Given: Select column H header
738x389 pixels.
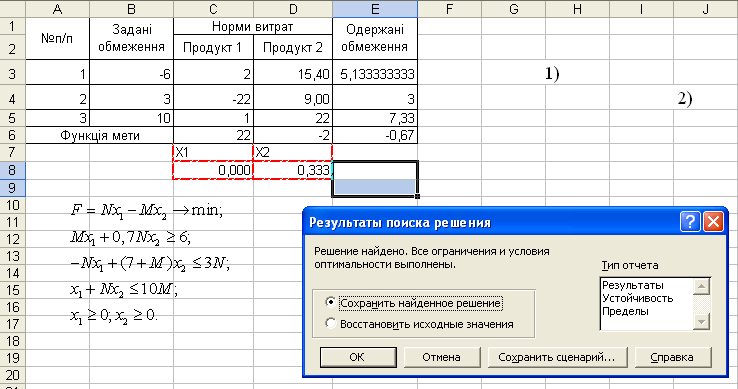Looking at the screenshot, I should [578, 9].
